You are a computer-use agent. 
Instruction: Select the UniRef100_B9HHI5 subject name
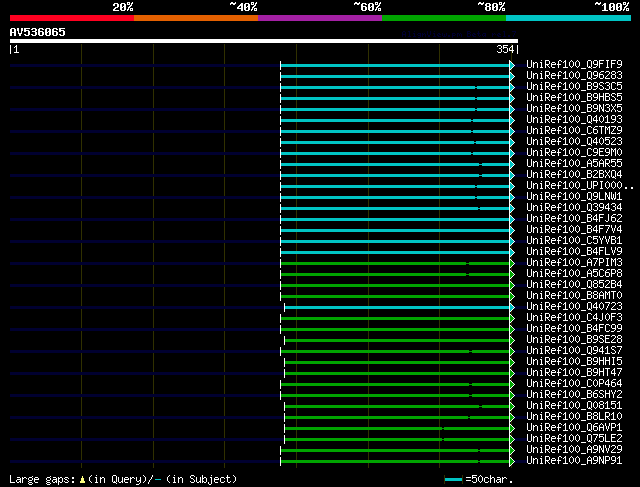click(574, 362)
